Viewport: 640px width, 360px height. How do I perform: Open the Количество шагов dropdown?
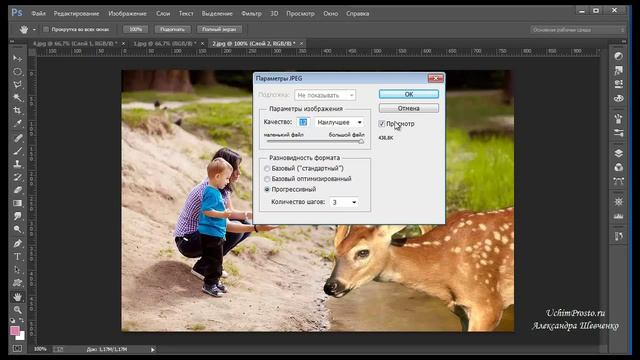coord(344,202)
